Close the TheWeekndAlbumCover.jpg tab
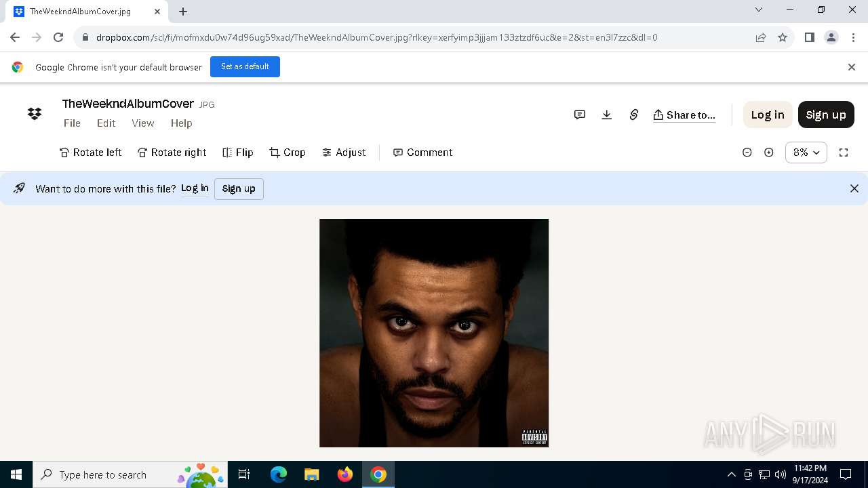This screenshot has height=488, width=868. 157,12
